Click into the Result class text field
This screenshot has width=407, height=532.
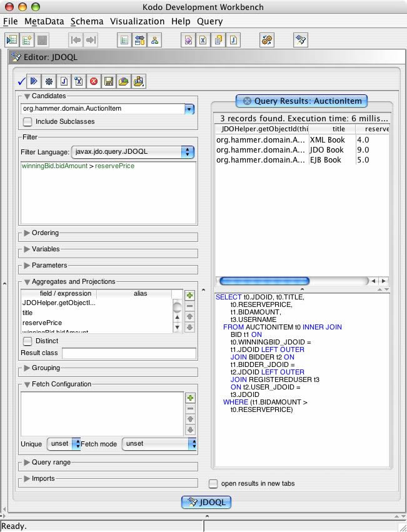128,354
